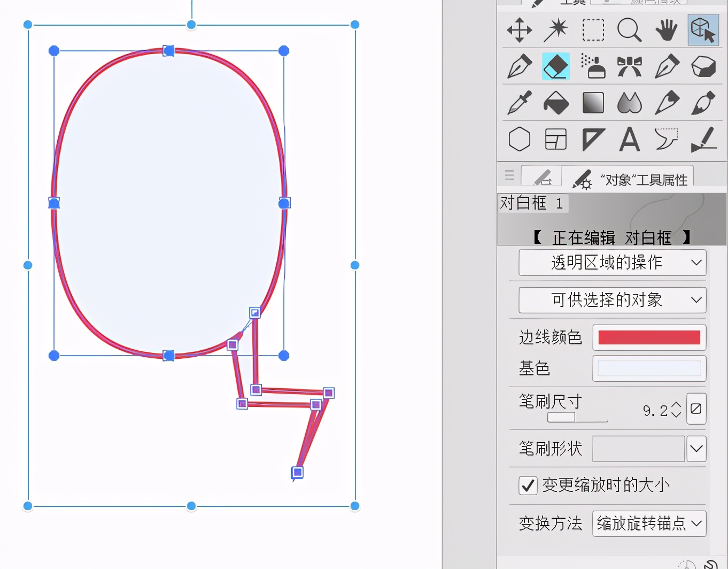The width and height of the screenshot is (728, 569).
Task: Pick the Hand pan tool
Action: [x=666, y=30]
